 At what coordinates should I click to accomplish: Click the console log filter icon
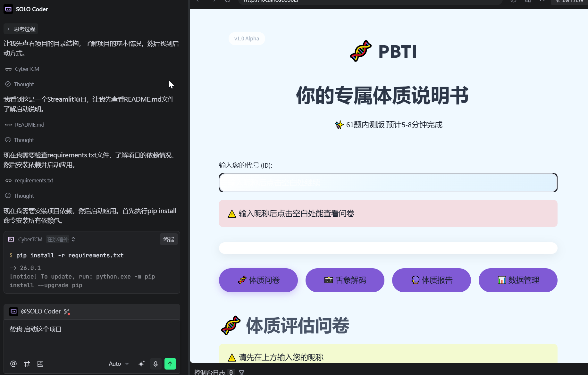point(242,372)
